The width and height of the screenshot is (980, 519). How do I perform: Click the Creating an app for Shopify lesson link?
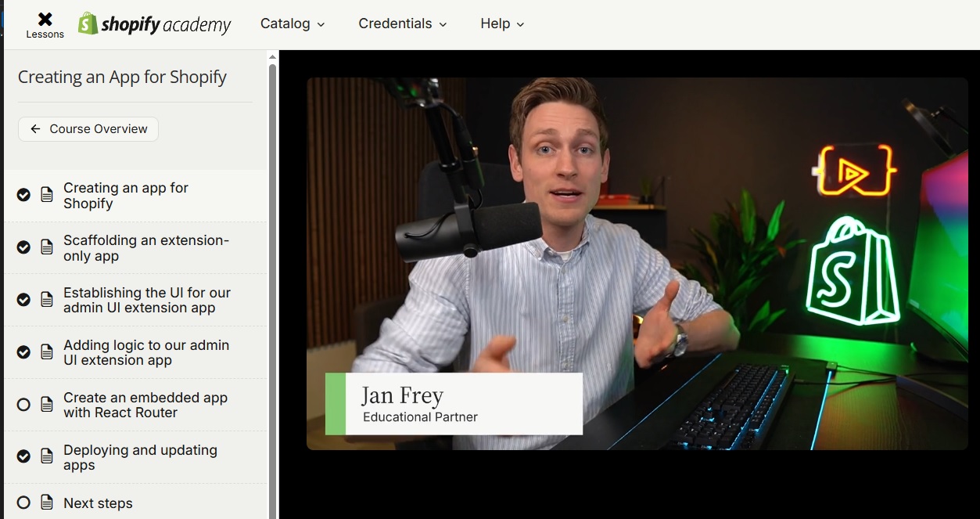[x=125, y=195]
